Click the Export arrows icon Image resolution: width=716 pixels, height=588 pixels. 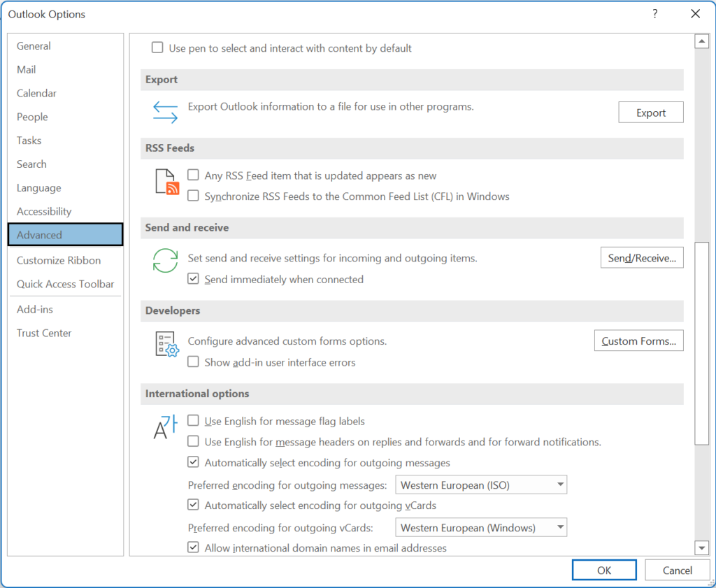165,112
